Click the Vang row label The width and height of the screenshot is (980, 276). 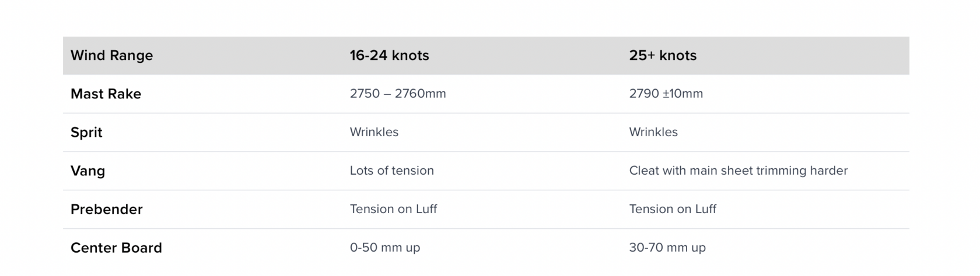pos(87,171)
